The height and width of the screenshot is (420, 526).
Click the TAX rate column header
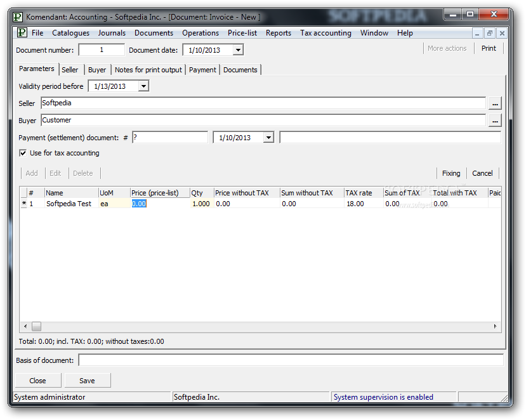tap(364, 193)
